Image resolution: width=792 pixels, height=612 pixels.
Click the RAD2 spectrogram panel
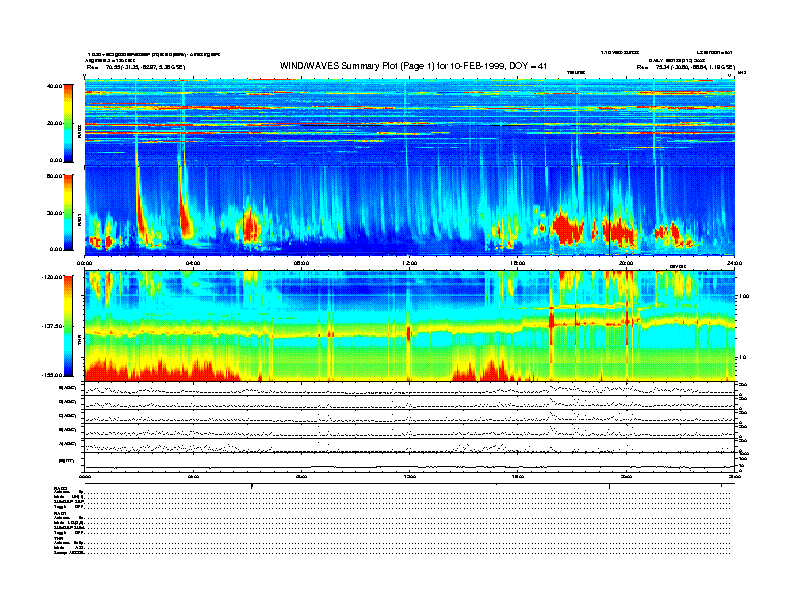click(x=409, y=122)
